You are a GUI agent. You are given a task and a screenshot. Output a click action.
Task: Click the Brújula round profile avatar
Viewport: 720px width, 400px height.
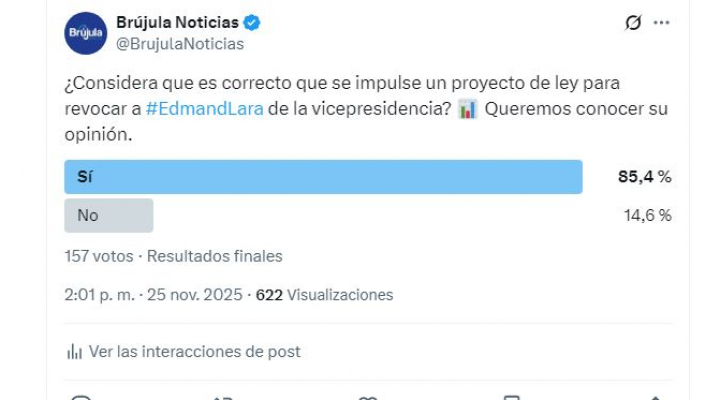pos(85,33)
